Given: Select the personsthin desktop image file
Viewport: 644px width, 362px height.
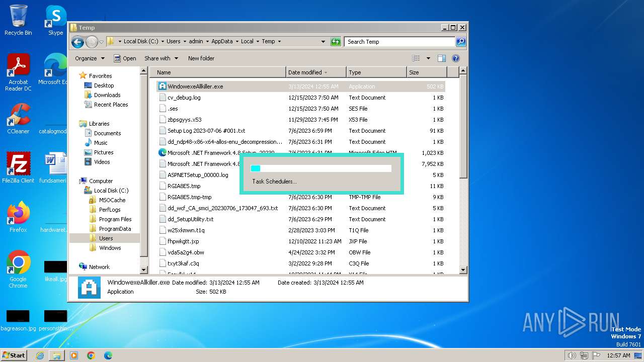Looking at the screenshot, I should coord(55,321).
